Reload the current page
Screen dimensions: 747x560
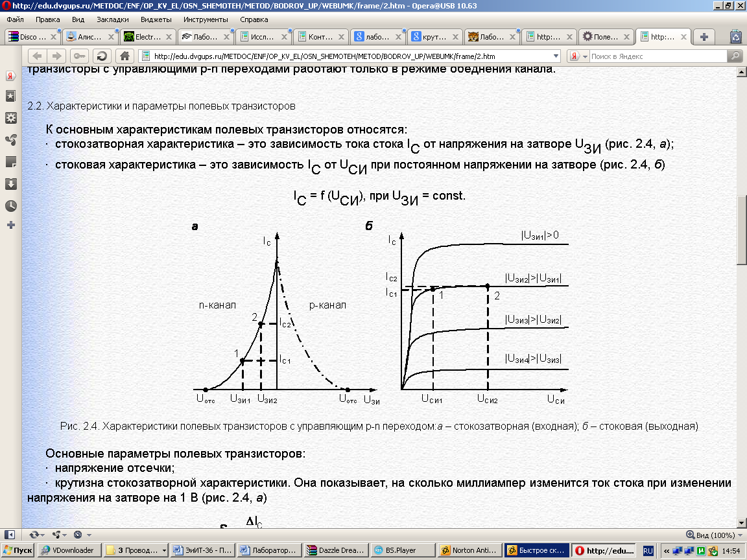[101, 56]
